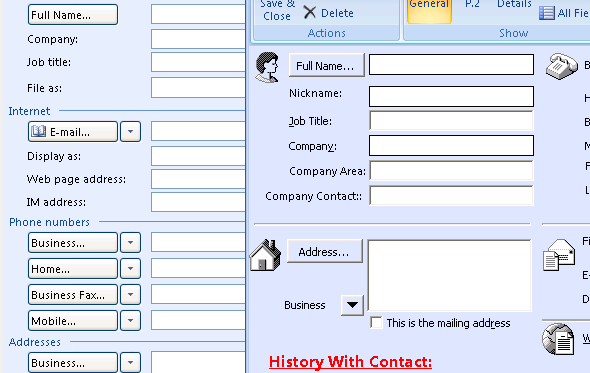
Task: Click the Address... button
Action: (x=325, y=251)
